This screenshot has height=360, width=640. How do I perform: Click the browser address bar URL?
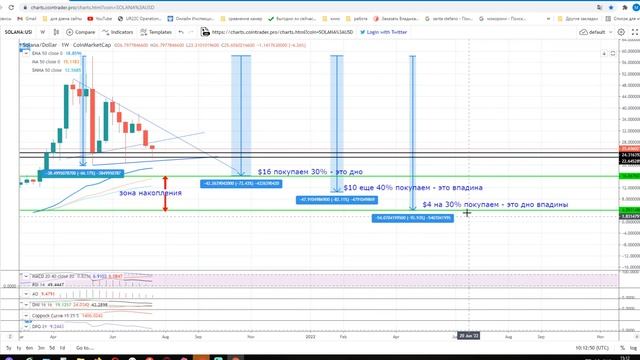(x=93, y=7)
